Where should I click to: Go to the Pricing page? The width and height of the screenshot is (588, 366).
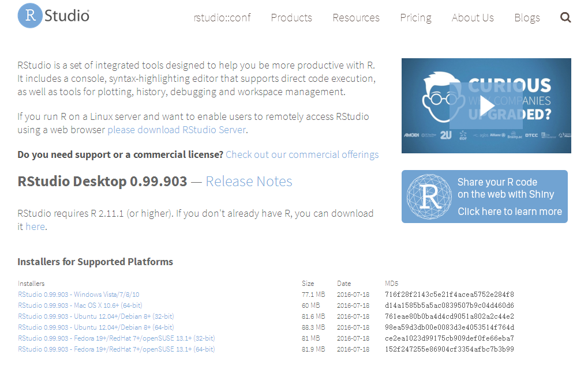click(415, 18)
